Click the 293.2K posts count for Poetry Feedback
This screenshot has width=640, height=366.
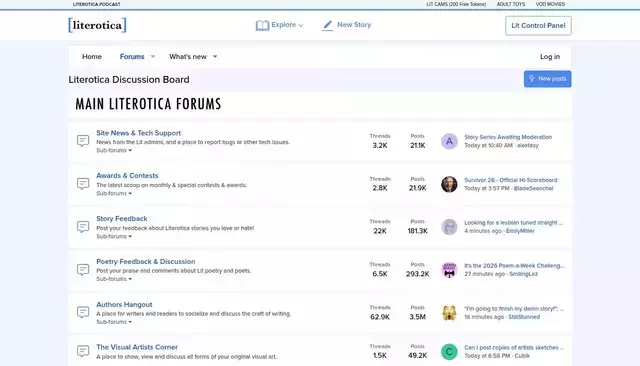pos(418,274)
